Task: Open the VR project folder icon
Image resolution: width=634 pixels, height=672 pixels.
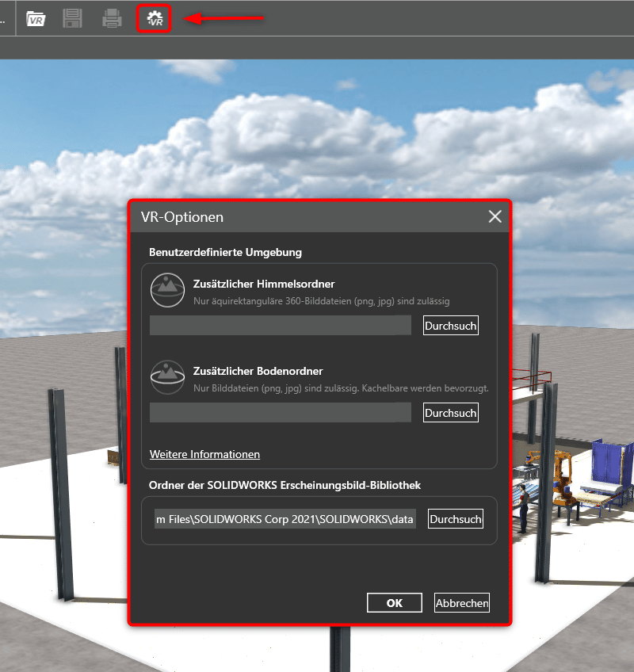Action: (x=36, y=17)
